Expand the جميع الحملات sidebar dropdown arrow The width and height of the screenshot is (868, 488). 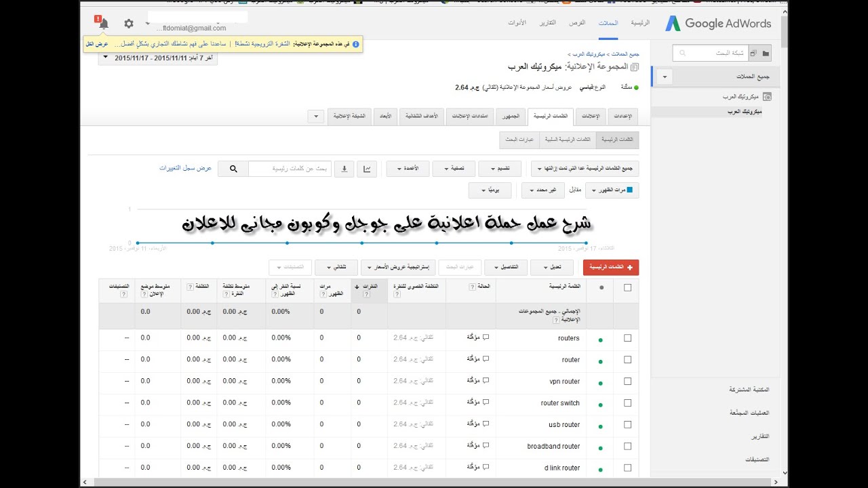point(665,77)
